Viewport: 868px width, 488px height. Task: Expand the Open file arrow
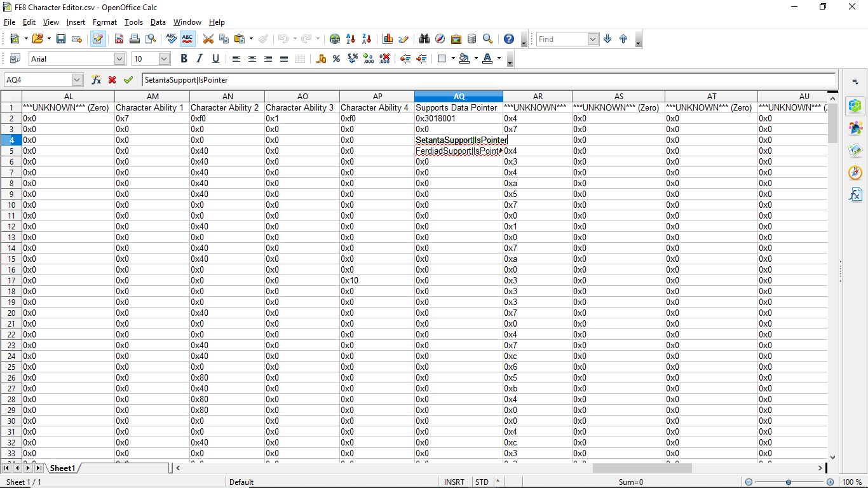(48, 39)
